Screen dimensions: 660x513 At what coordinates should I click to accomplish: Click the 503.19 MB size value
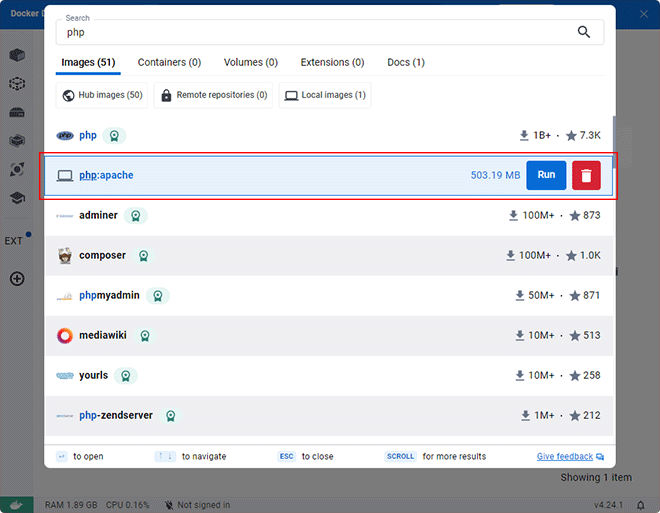pos(495,175)
